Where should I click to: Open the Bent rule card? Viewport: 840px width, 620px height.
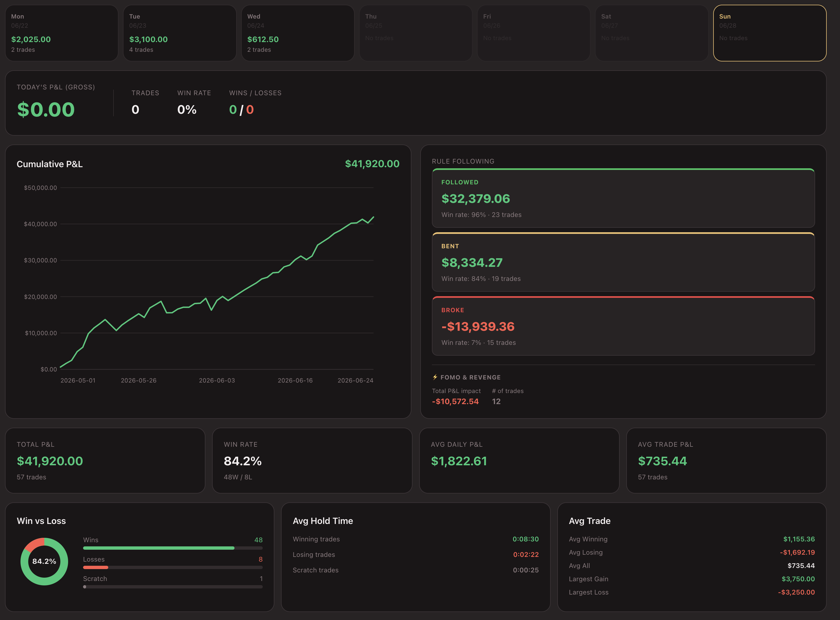[x=623, y=262]
